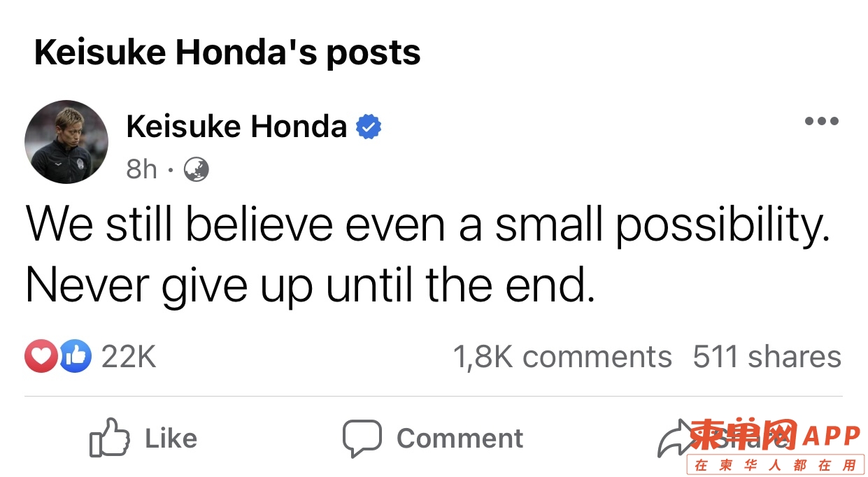View the 22K reactions count
Screen dimensions: 868x477
pos(129,357)
